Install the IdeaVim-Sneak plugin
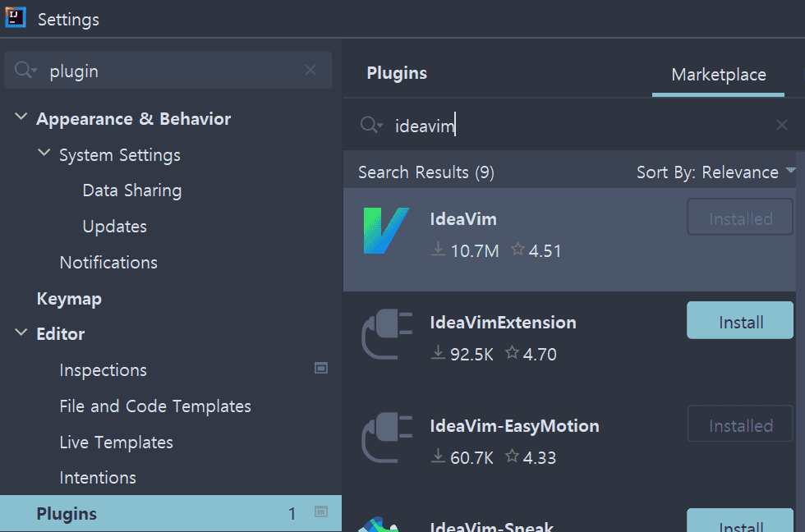805x532 pixels. [x=740, y=521]
